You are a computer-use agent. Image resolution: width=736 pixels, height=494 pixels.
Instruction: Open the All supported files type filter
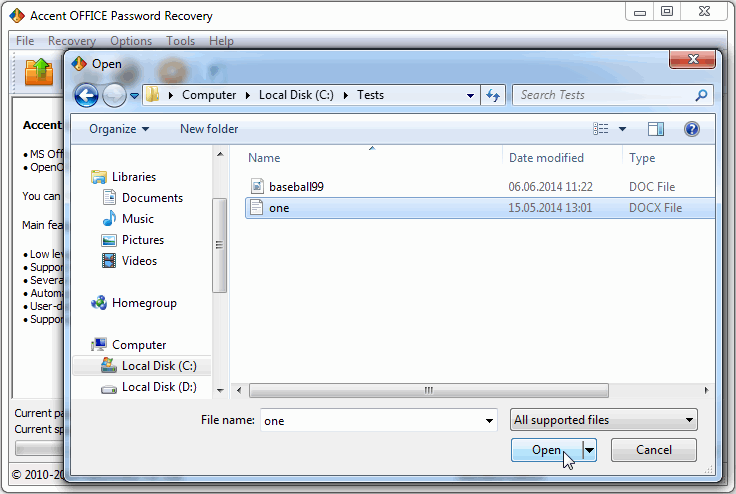click(x=604, y=420)
